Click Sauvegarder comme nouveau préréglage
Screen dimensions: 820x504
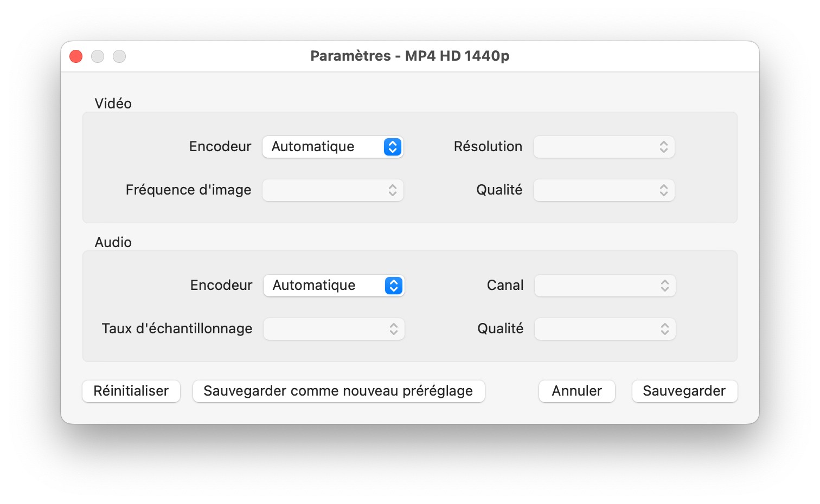pos(338,391)
